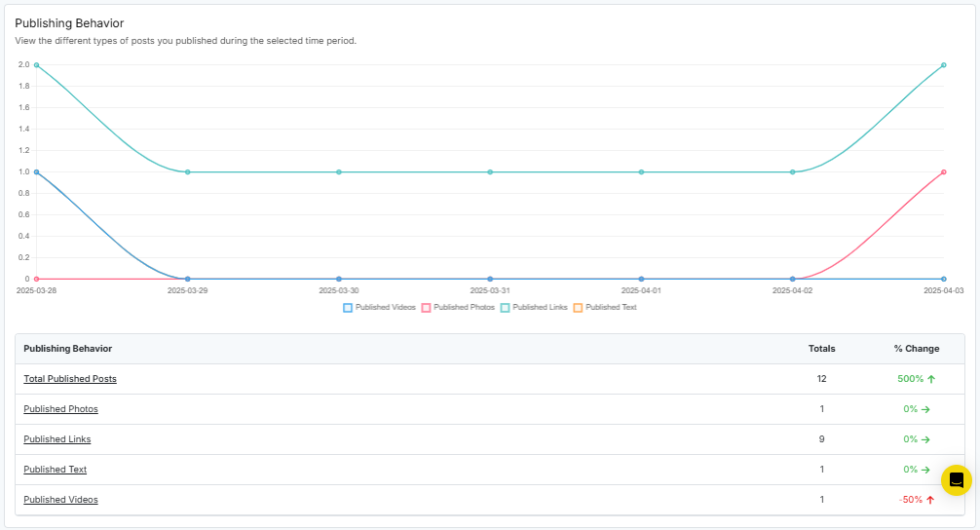Click the data point at 1.0 on 2025-03-28
Screen dimensions: 980x530
click(36, 171)
